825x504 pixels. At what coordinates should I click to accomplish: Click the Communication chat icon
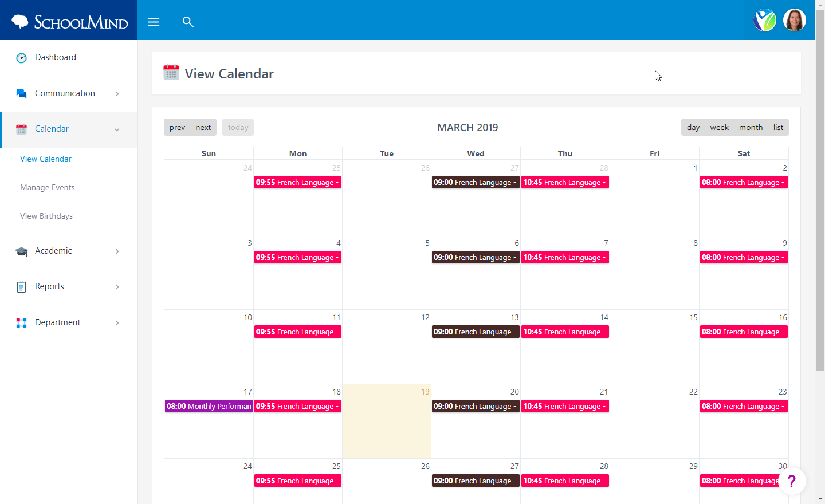click(x=21, y=93)
